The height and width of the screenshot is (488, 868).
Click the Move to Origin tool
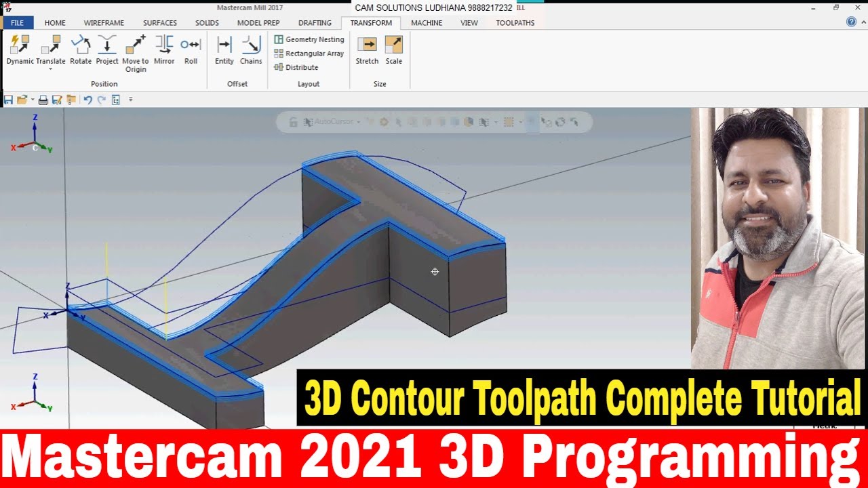136,54
